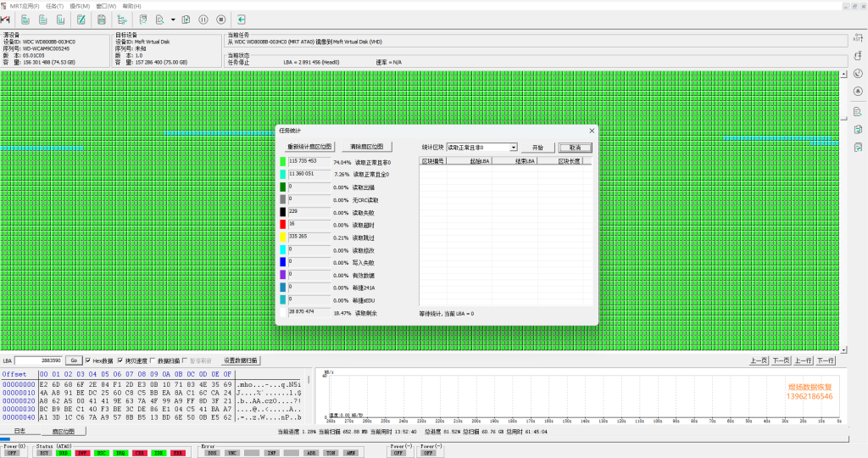Click the bright green 读取正常且非0 swatch
This screenshot has height=458, width=868.
283,162
